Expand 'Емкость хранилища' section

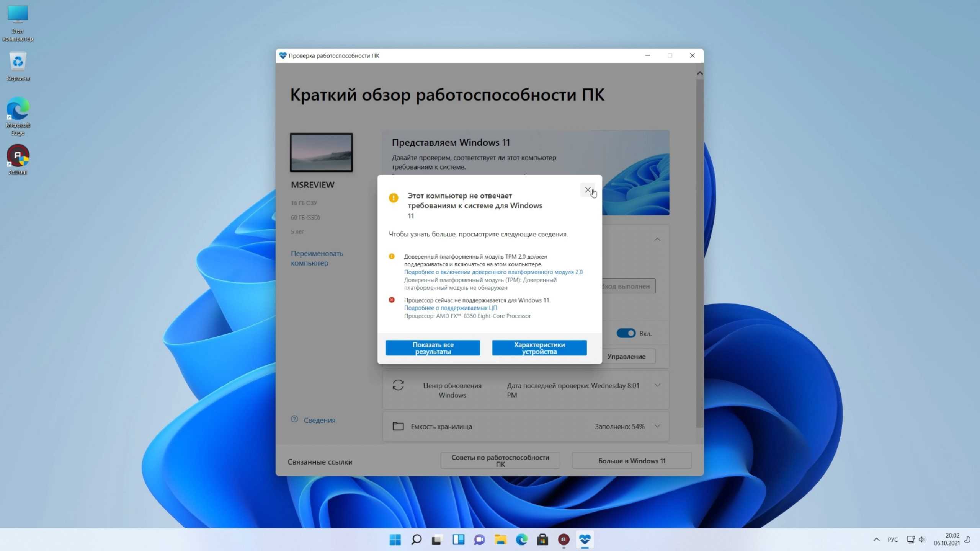coord(657,426)
